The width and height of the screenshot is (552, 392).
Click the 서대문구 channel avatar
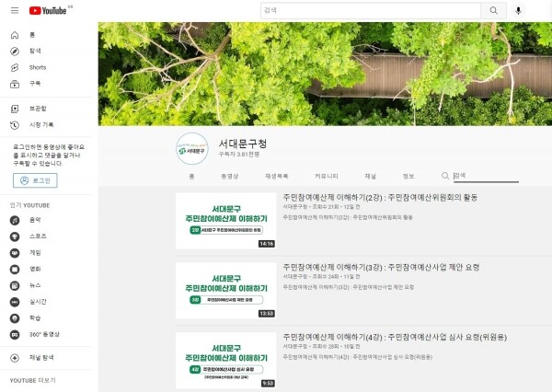pyautogui.click(x=192, y=149)
